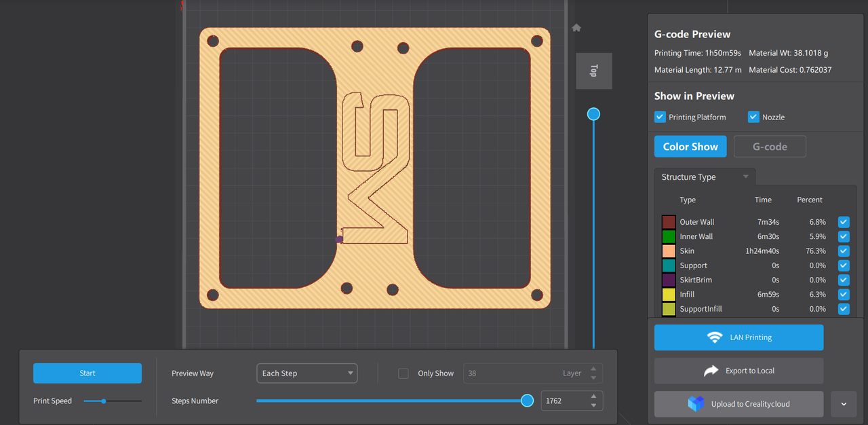Click Printing Time 1h50m59s text
The width and height of the screenshot is (868, 425).
[696, 53]
